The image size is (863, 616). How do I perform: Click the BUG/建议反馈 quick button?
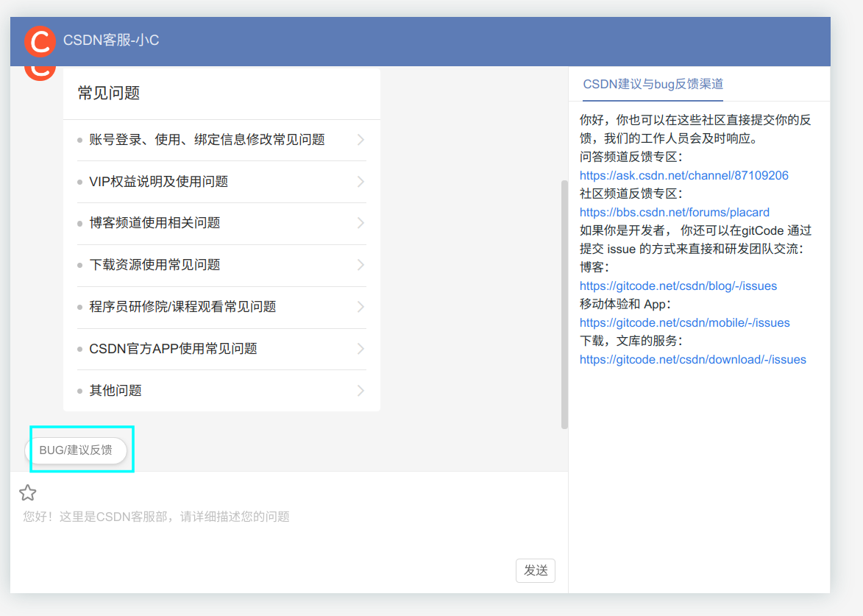click(x=76, y=450)
